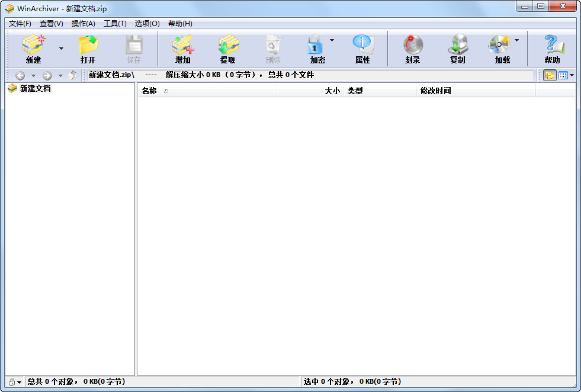The image size is (581, 392).
Task: Sort by the 修改时间 column header
Action: (x=476, y=91)
